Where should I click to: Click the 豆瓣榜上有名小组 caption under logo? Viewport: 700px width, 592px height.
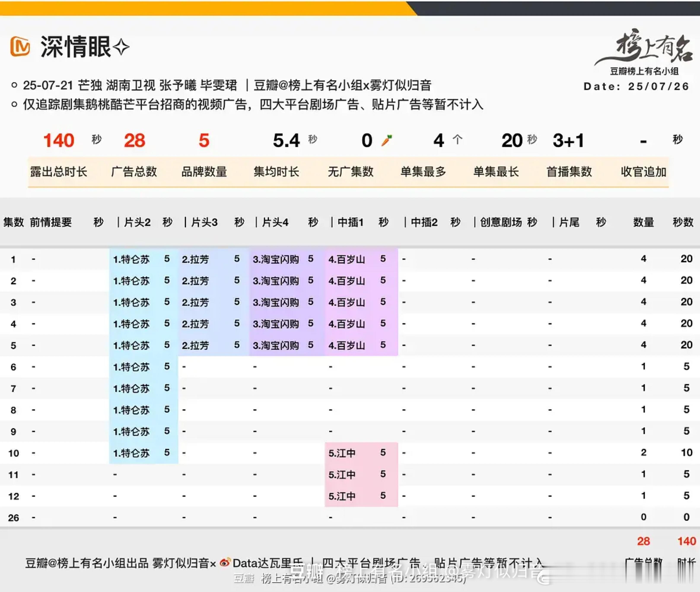(x=644, y=71)
